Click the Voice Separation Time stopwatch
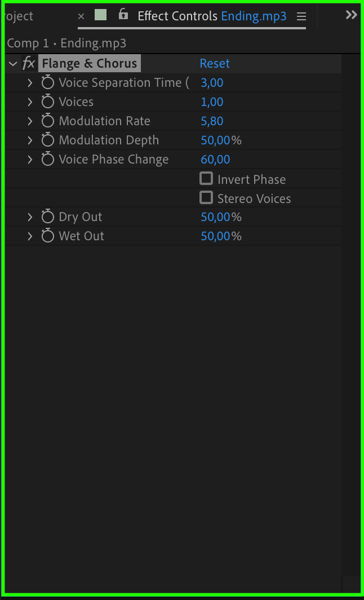Screen dimensions: 364x600 48,83
